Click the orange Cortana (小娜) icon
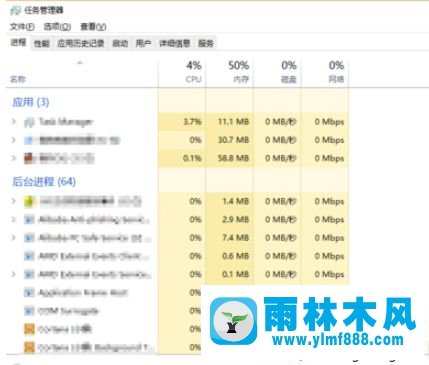This screenshot has width=429, height=365. (29, 329)
